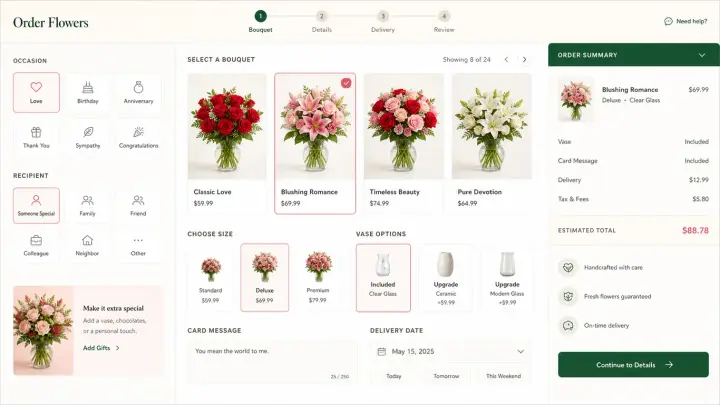
Task: Go to Review step 4
Action: 444,22
